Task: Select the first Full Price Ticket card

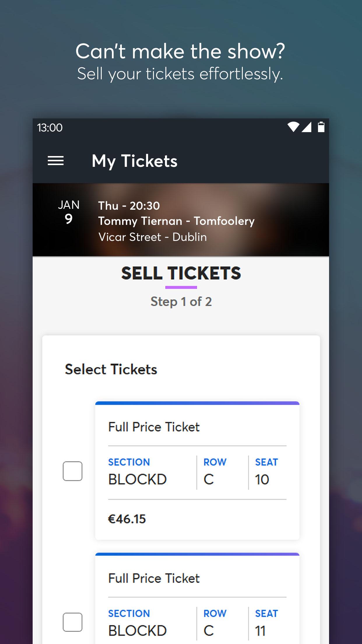Action: click(197, 470)
